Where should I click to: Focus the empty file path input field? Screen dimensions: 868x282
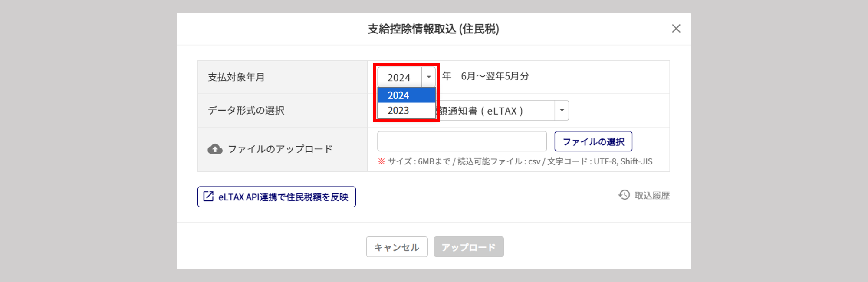pos(462,141)
